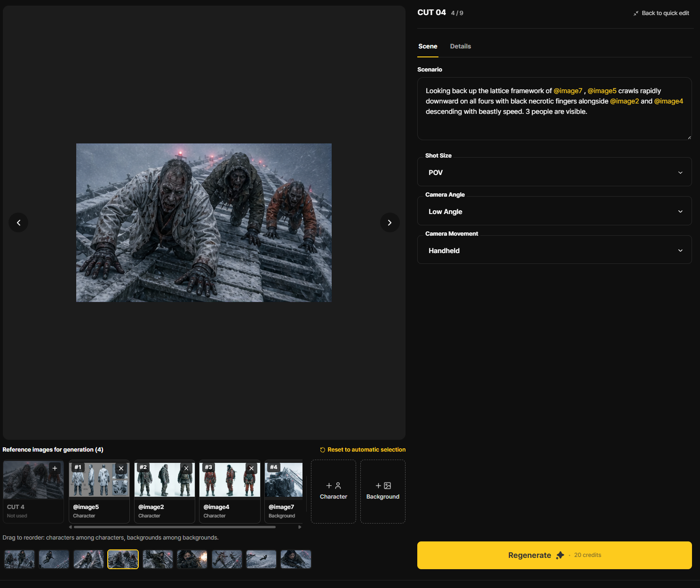Click into the Scenario text field

[x=554, y=109]
